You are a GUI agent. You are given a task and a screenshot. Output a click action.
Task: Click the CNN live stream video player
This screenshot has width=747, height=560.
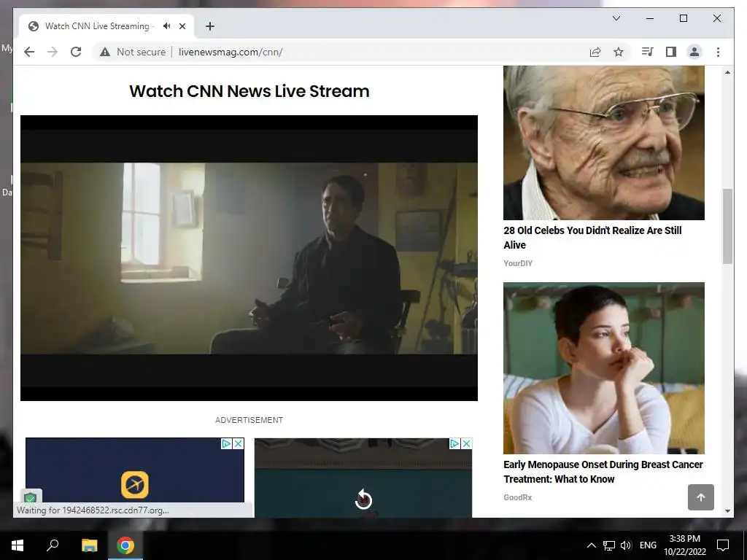[x=249, y=257]
